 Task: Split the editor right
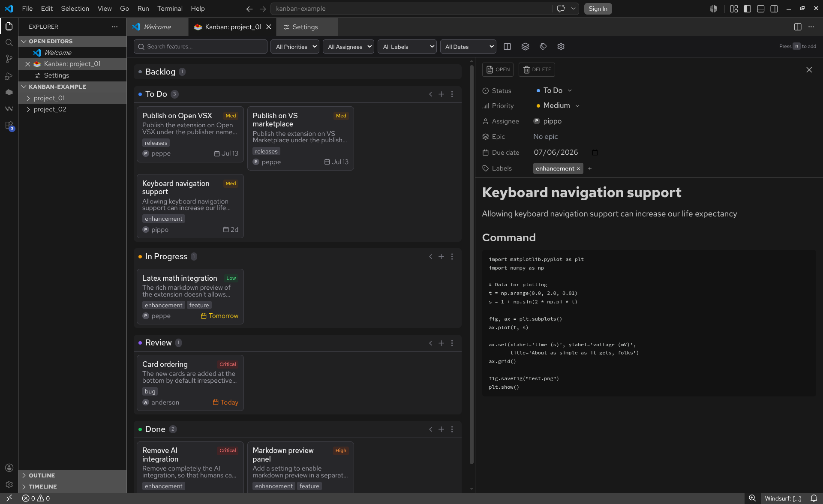coord(797,27)
